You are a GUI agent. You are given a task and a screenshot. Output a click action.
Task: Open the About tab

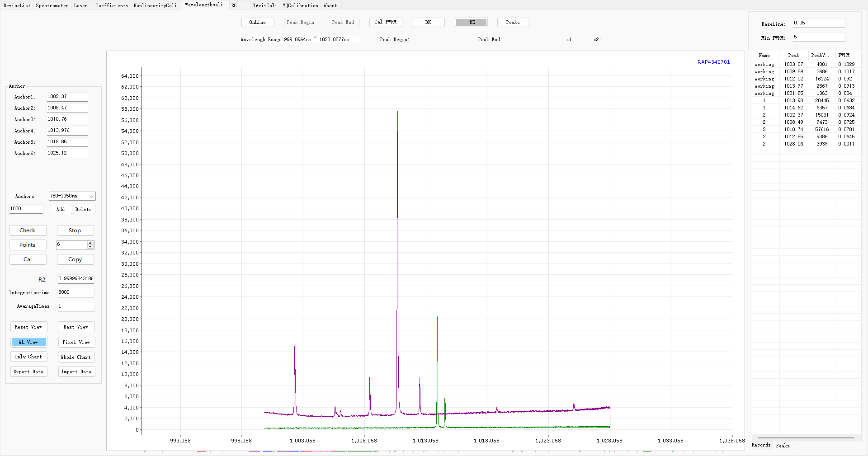[330, 5]
